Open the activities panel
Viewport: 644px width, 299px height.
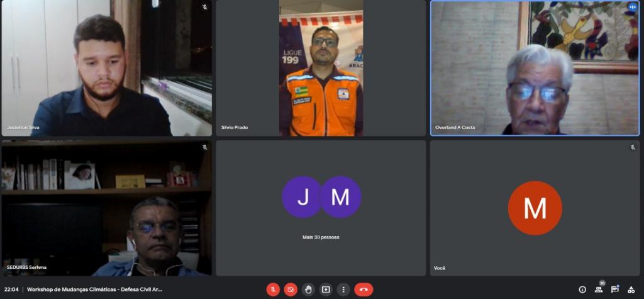click(x=631, y=290)
